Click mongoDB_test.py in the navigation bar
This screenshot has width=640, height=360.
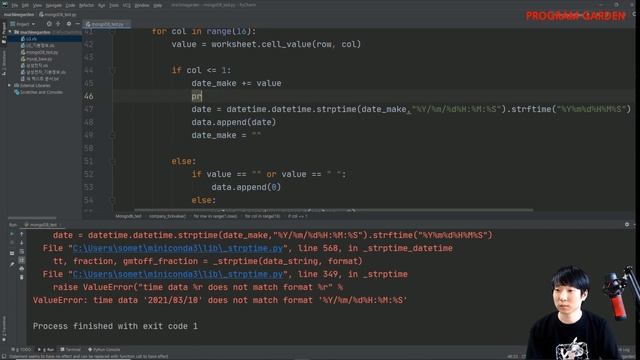point(58,15)
